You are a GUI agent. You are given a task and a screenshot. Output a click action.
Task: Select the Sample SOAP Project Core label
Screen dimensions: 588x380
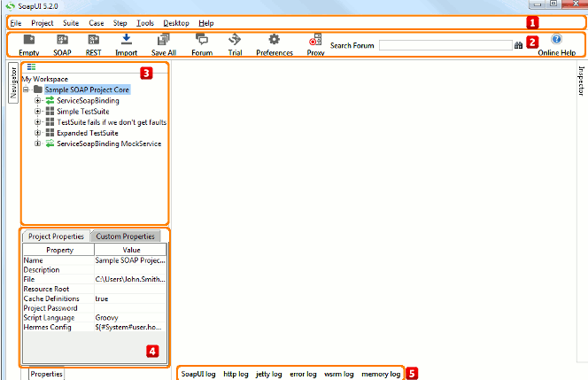tap(87, 89)
